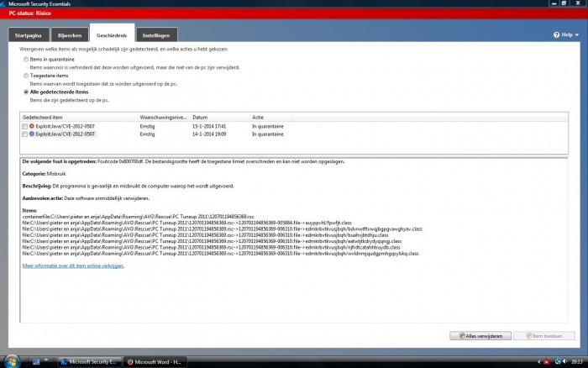This screenshot has height=368, width=588.
Task: Click the '14-1-2014 19:09' date cell
Action: click(209, 134)
